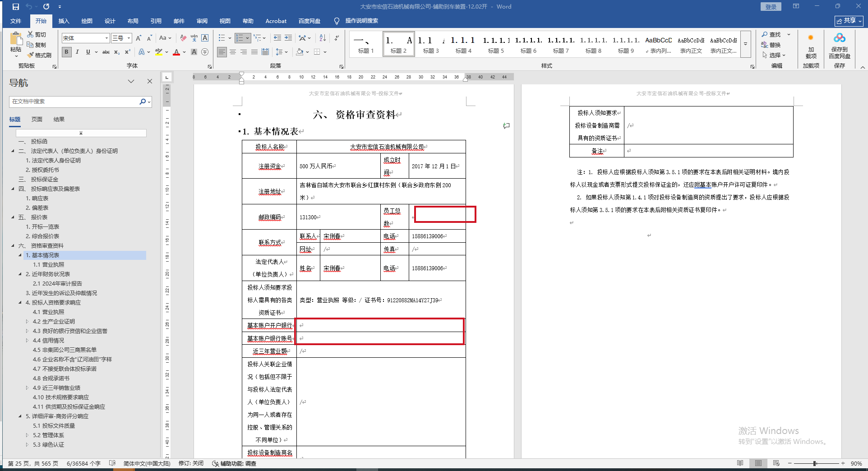Decrease font size with the shrink font icon

[149, 38]
